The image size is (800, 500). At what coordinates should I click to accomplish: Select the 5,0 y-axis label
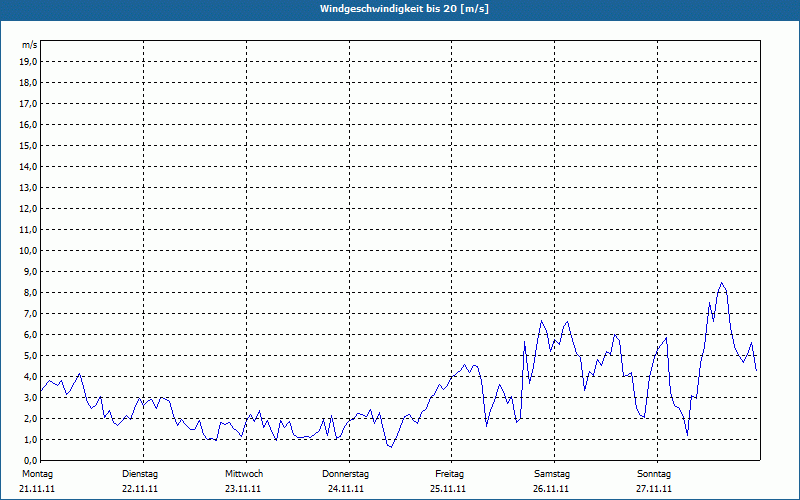(30, 356)
